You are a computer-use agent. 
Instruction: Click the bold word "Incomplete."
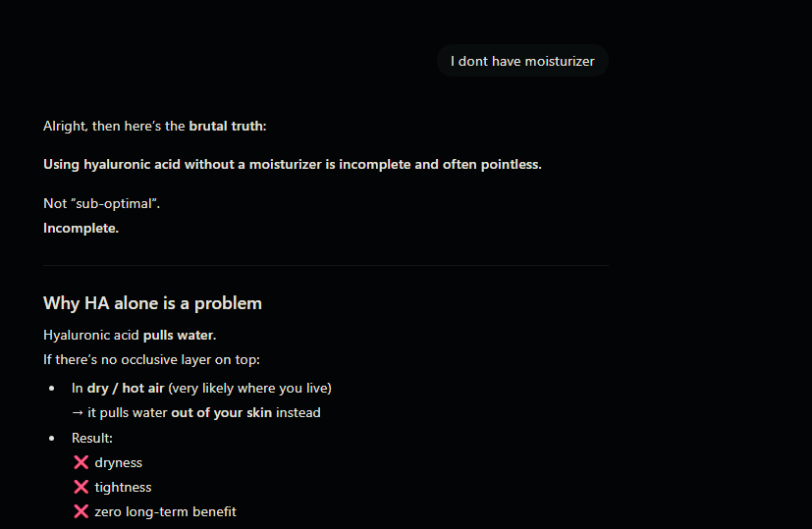pos(81,228)
